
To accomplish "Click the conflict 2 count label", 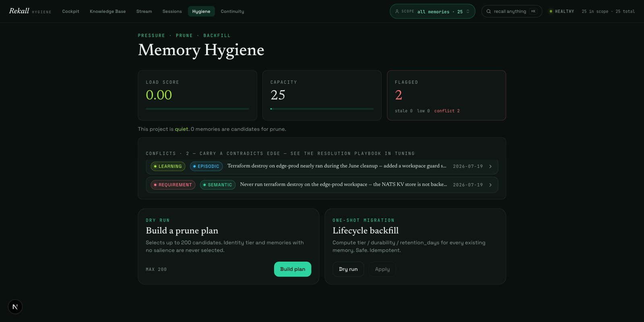I will [x=447, y=111].
